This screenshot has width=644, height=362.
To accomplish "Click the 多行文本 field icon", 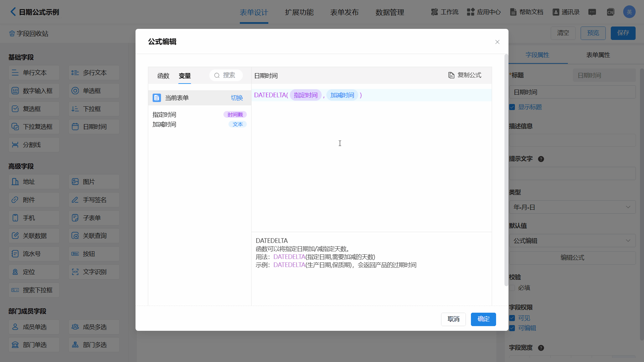I will coord(75,73).
